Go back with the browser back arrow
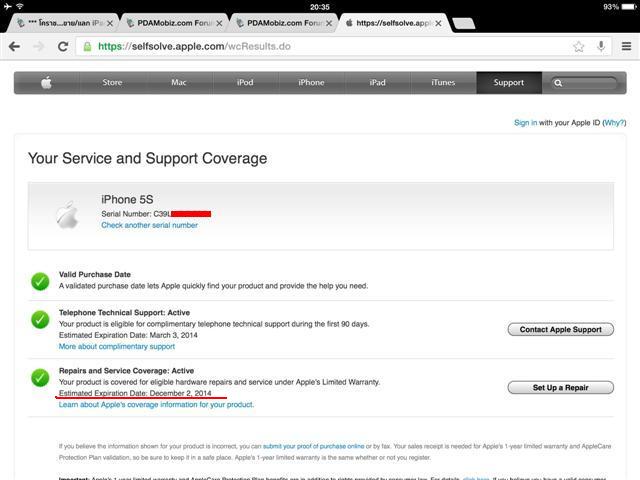This screenshot has height=480, width=640. [14, 47]
